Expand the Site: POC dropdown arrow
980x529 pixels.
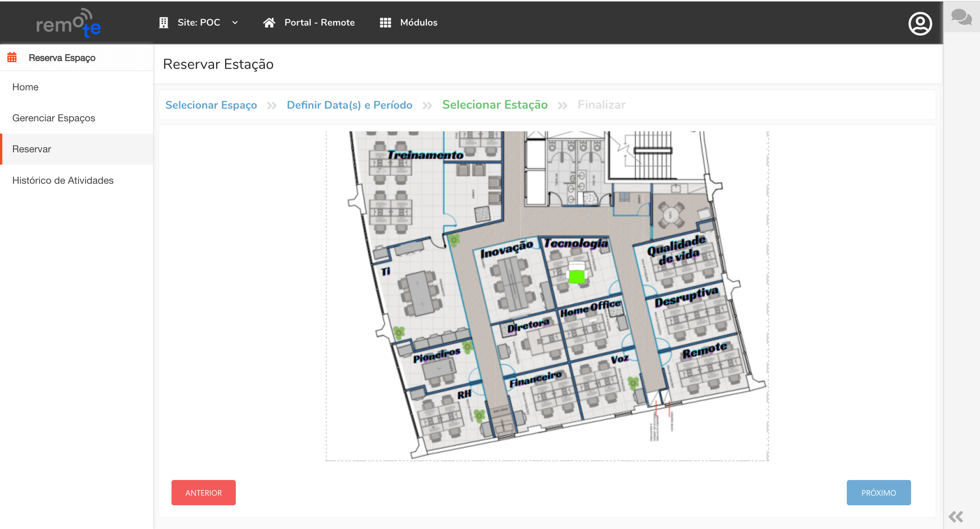(x=235, y=23)
